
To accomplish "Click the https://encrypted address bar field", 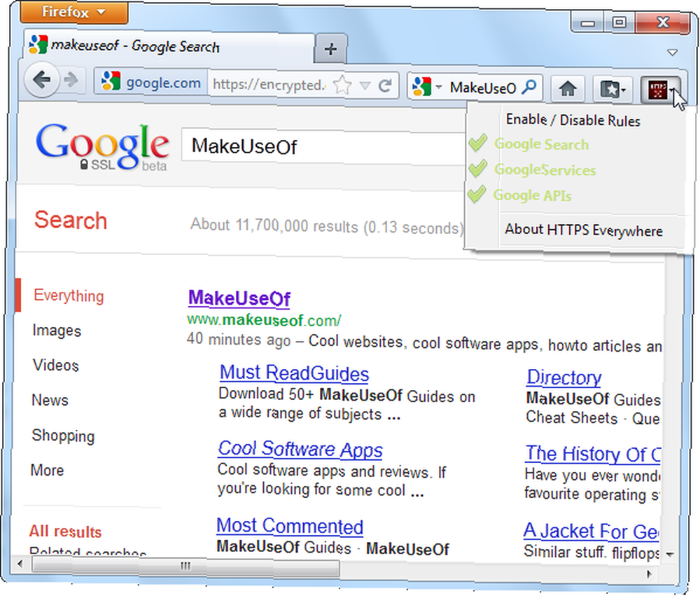I will (x=269, y=85).
